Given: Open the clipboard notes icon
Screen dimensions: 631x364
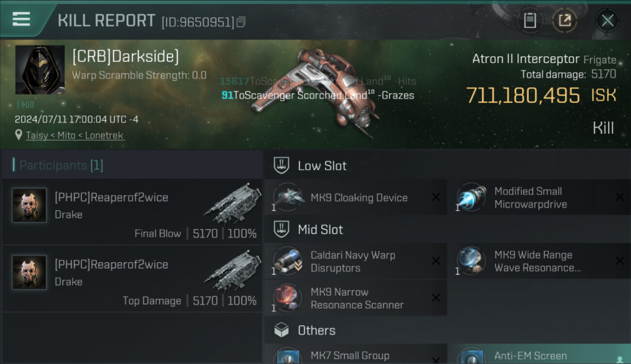Looking at the screenshot, I should click(x=530, y=20).
